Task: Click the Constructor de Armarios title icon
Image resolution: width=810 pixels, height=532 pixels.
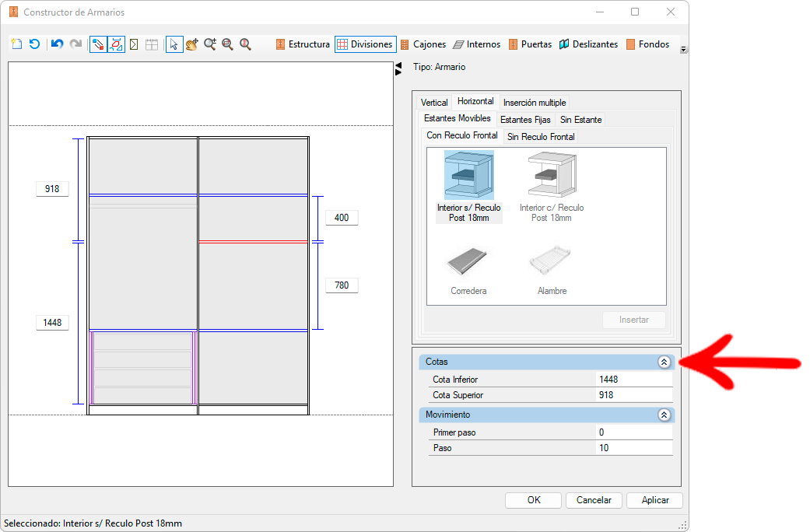Action: pos(13,12)
